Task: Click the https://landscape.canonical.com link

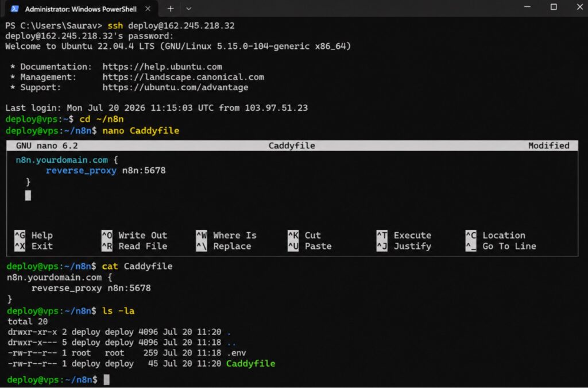Action: 183,77
